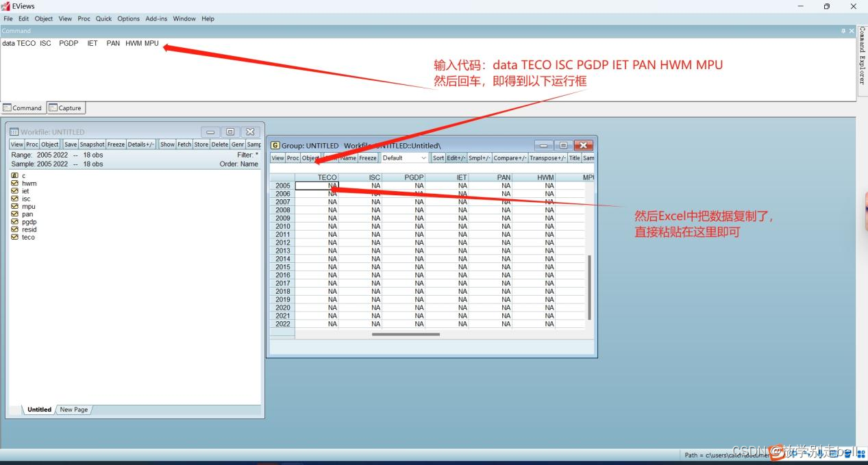The image size is (868, 465).
Task: Select the resid series icon
Action: [x=14, y=229]
